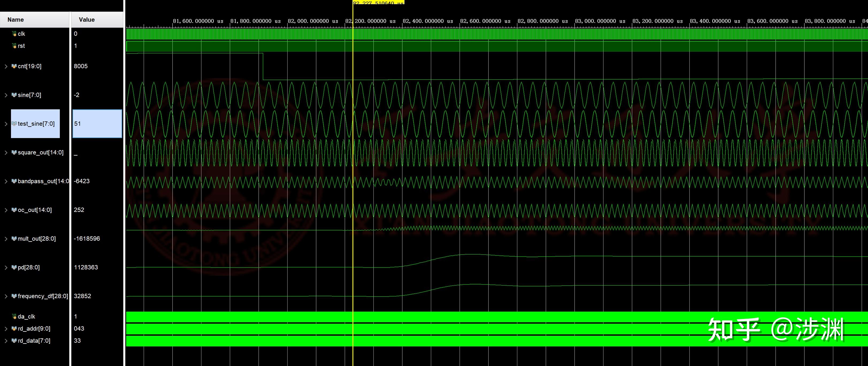The width and height of the screenshot is (868, 366).
Task: Expand the mult_out[28:0] signal
Action: 6,238
